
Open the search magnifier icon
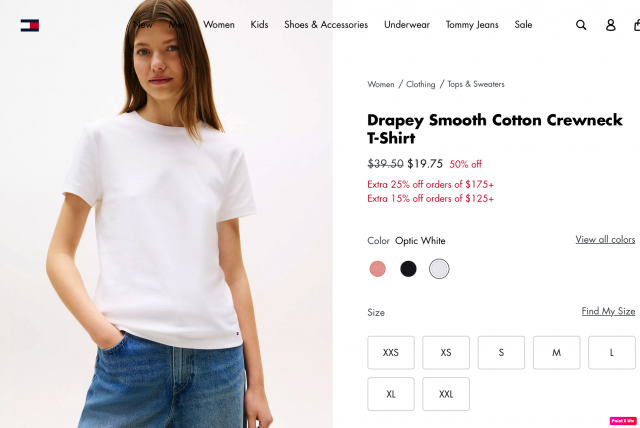click(x=581, y=25)
